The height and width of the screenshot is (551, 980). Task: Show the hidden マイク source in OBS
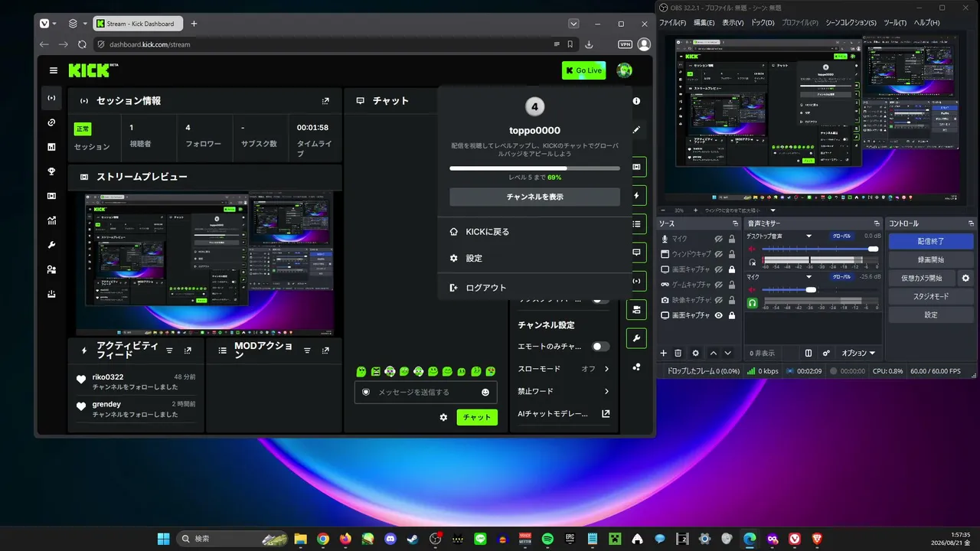(x=719, y=239)
